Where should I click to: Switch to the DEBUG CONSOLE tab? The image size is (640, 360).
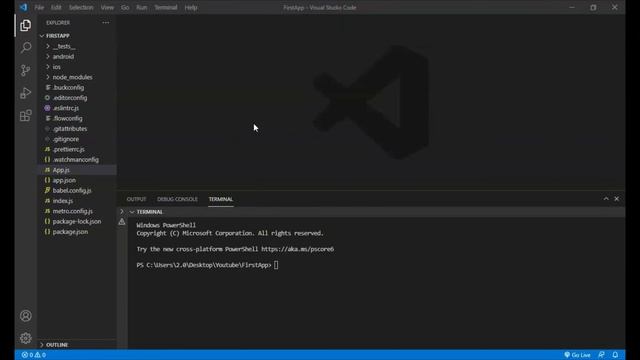pos(177,199)
